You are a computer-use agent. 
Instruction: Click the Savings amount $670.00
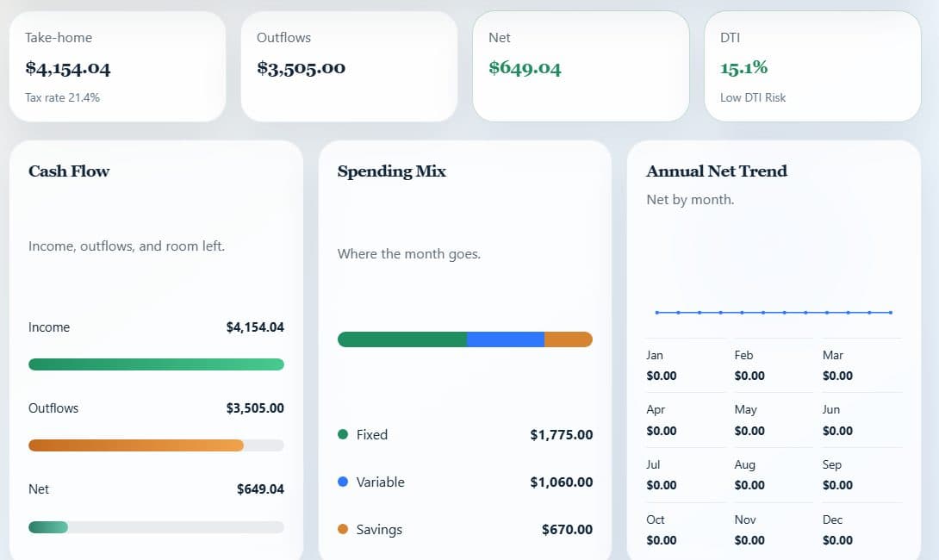pyautogui.click(x=567, y=530)
